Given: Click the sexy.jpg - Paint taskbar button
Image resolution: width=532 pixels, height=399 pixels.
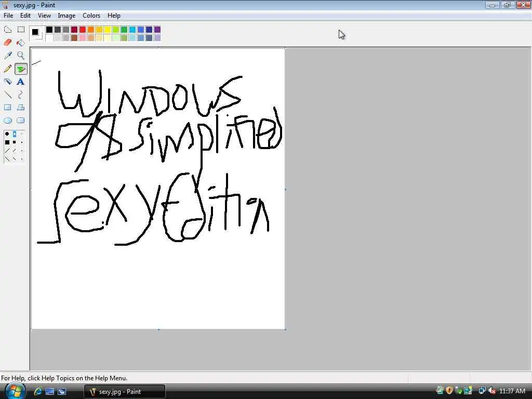Looking at the screenshot, I should (125, 392).
